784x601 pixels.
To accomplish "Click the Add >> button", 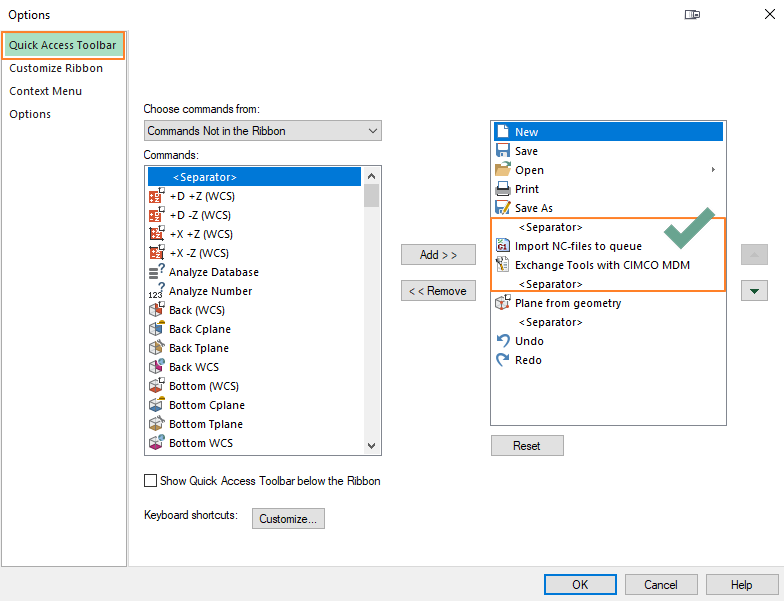I will pyautogui.click(x=438, y=254).
